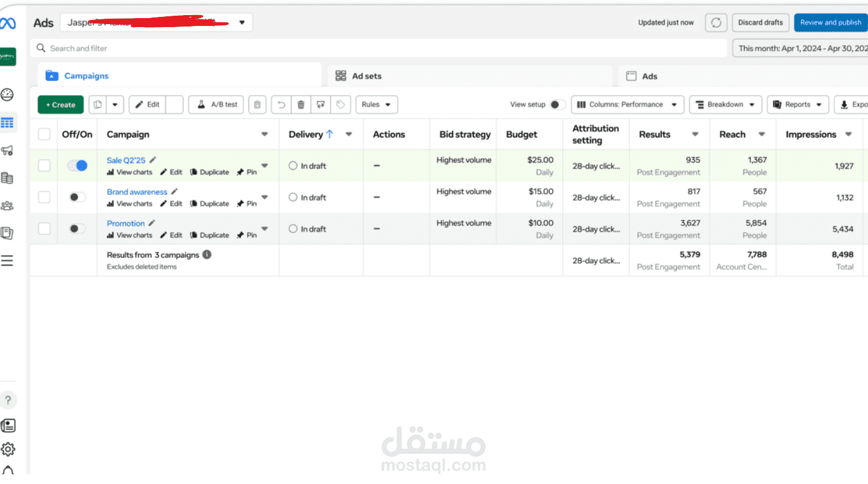868x484 pixels.
Task: Open the Breakdown dropdown
Action: point(726,104)
